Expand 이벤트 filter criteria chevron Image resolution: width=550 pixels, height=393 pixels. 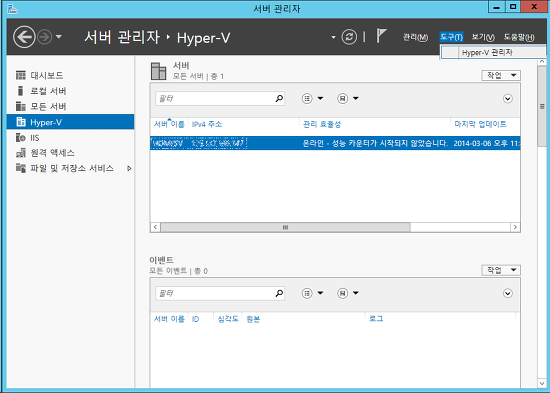(508, 293)
